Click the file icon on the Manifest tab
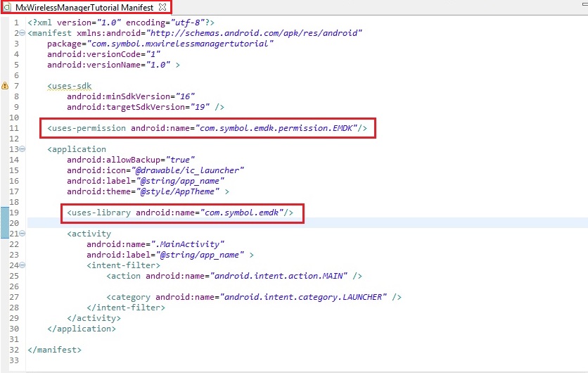The width and height of the screenshot is (588, 373). 8,7
